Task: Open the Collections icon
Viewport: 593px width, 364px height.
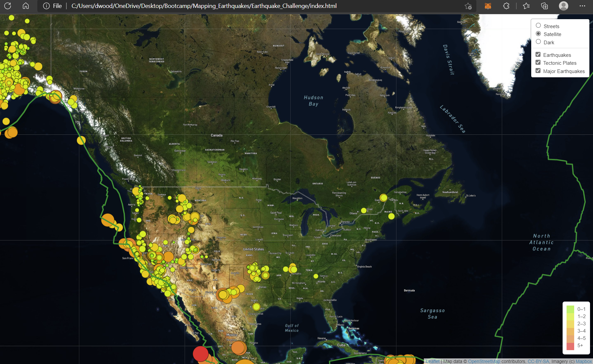Action: [x=544, y=6]
